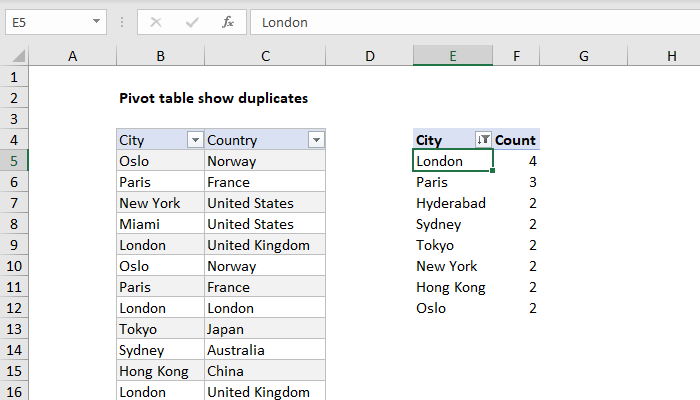The width and height of the screenshot is (700, 400).
Task: Select the Paris count value 3
Action: (517, 182)
